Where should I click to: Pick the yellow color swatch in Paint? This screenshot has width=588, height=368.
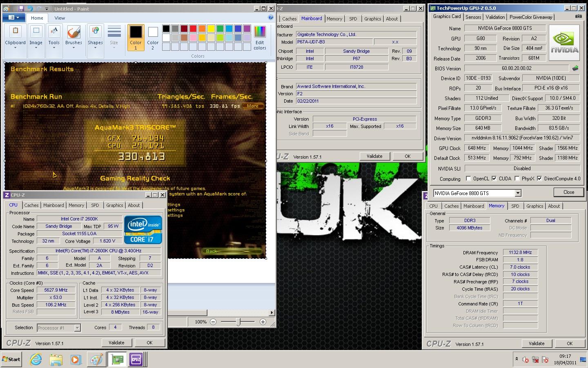[211, 28]
